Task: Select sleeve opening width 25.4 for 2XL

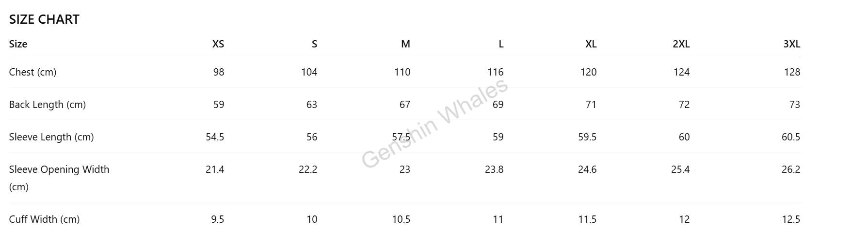Action: (680, 169)
